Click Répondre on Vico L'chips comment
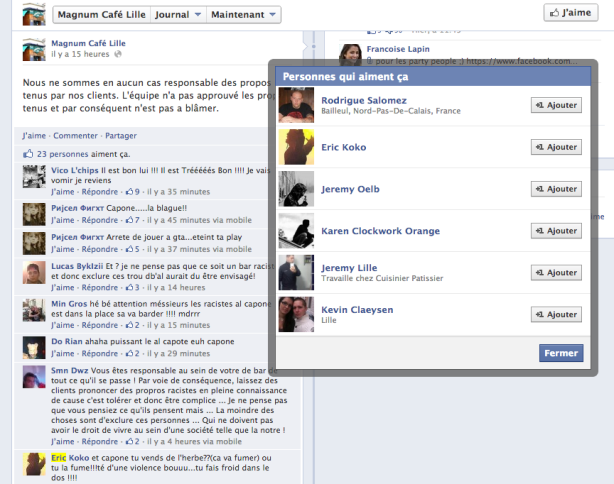This screenshot has width=614, height=484. 99,191
